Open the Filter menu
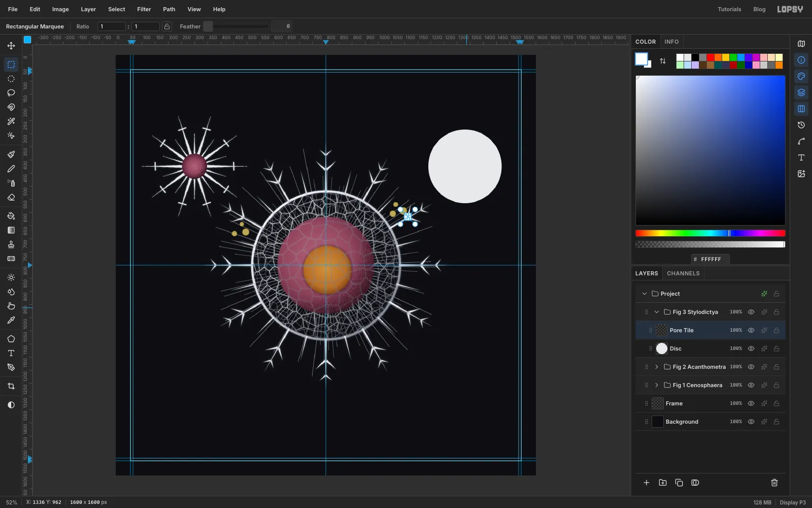812x508 pixels. pyautogui.click(x=144, y=9)
